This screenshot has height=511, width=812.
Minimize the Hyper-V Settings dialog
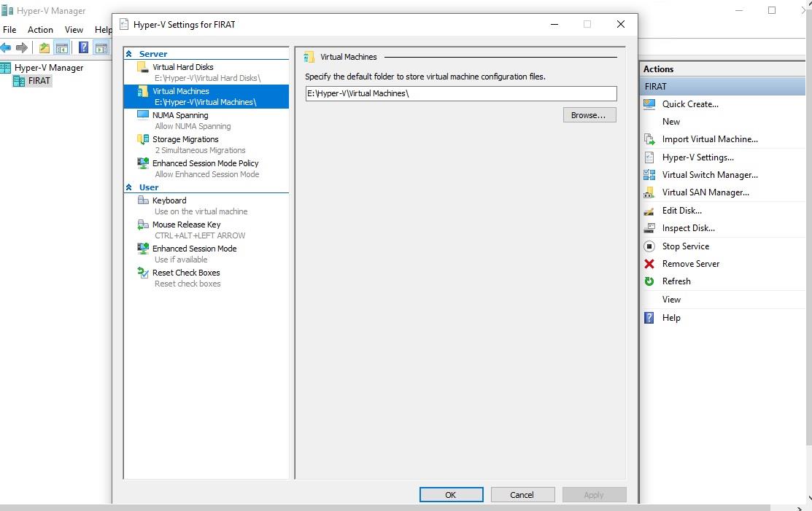pos(554,24)
